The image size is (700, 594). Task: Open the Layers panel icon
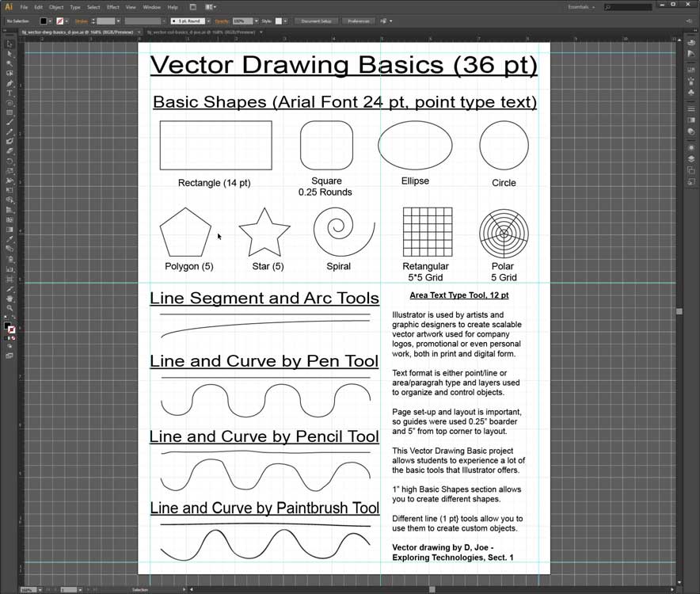tap(690, 158)
